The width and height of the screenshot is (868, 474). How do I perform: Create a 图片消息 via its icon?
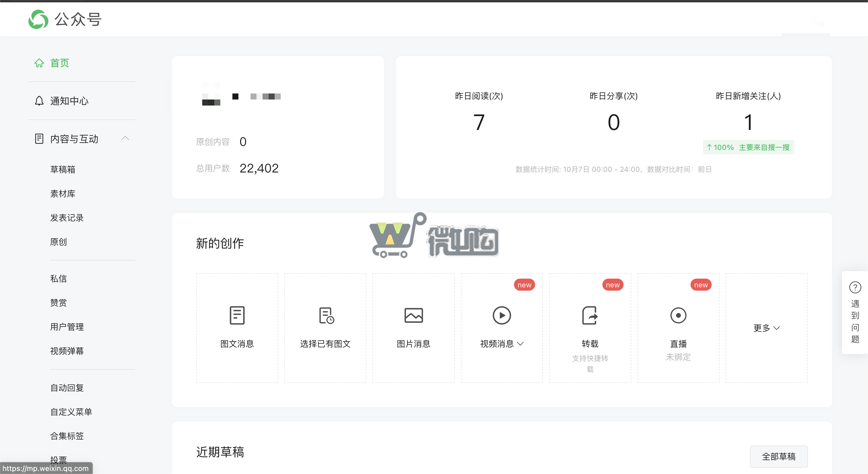[x=413, y=315]
